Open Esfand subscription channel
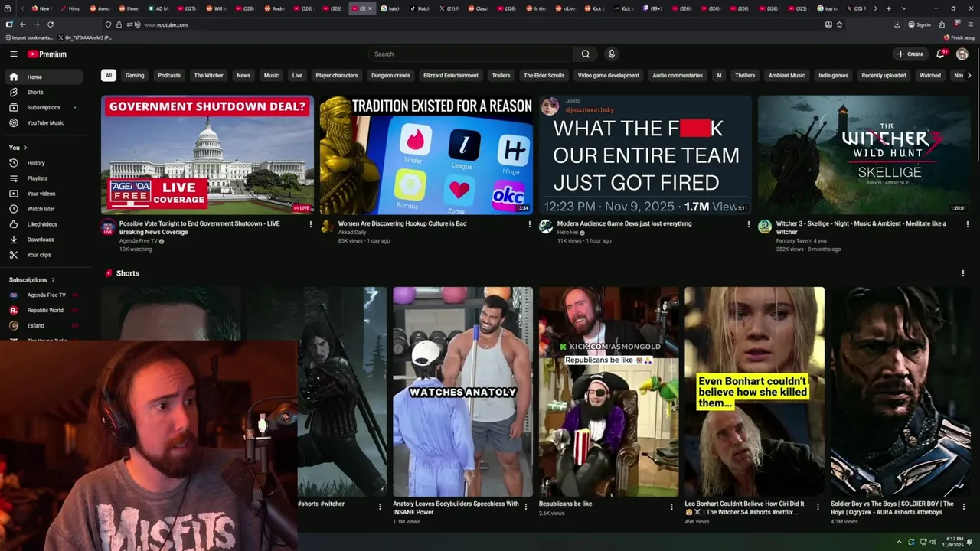Viewport: 980px width, 551px height. click(43, 326)
